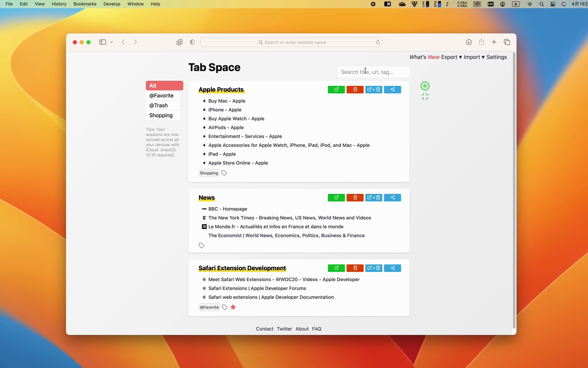Open the Import dropdown
This screenshot has width=588, height=368.
click(474, 57)
